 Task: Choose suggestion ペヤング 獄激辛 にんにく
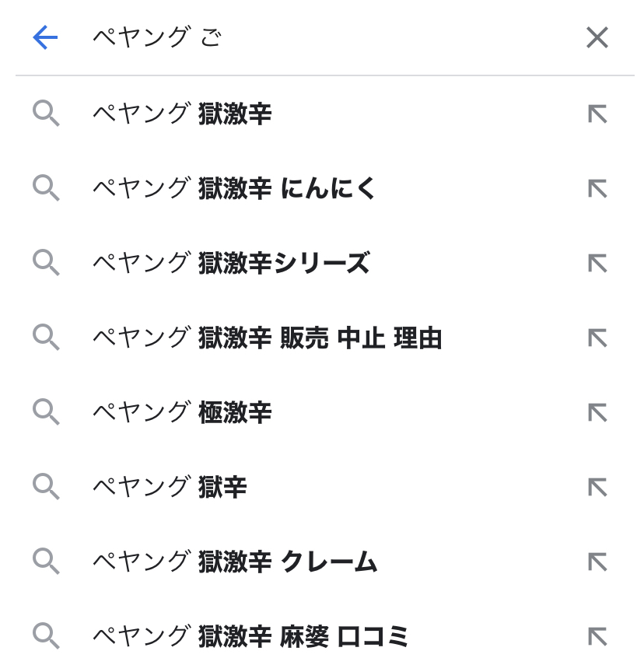click(x=234, y=189)
